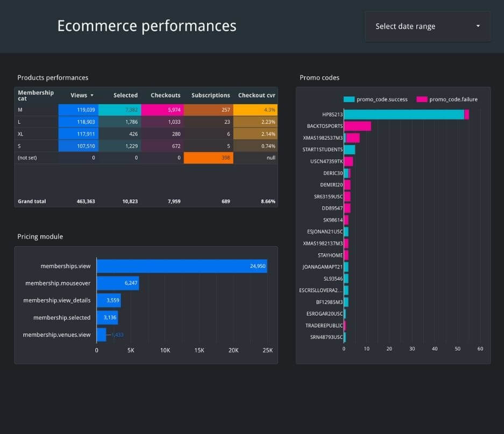This screenshot has width=504, height=434.
Task: Click the XMAS1982537M3 promo code label
Action: tap(323, 138)
